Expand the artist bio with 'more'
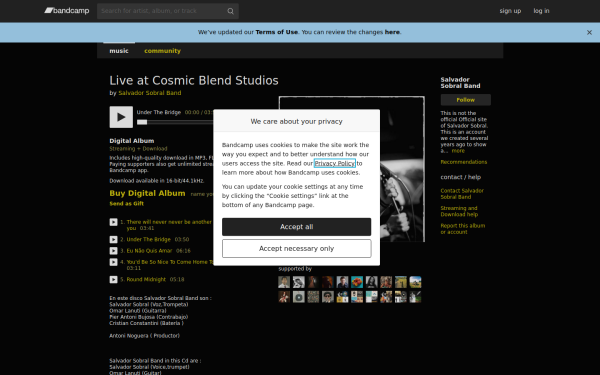The height and width of the screenshot is (375, 600). coord(458,151)
